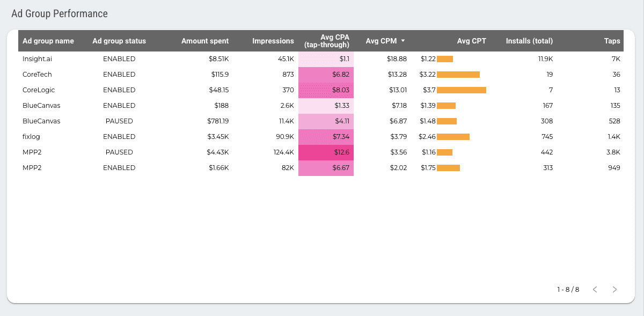Select the CoreLogic ad group name
This screenshot has height=316, width=644.
[39, 90]
